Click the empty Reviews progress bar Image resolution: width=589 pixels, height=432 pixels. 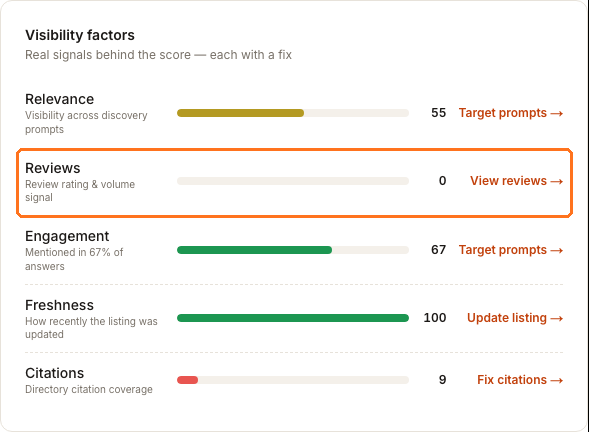coord(293,181)
